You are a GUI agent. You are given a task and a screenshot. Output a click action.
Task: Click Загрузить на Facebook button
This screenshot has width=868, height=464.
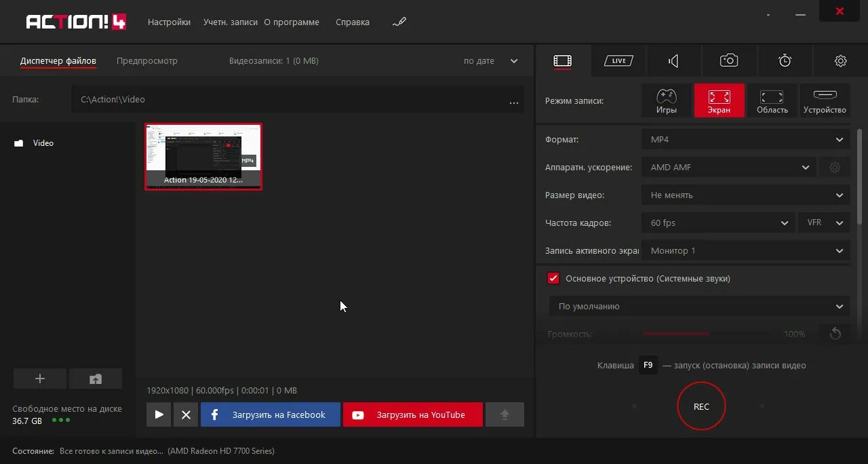[x=270, y=414]
